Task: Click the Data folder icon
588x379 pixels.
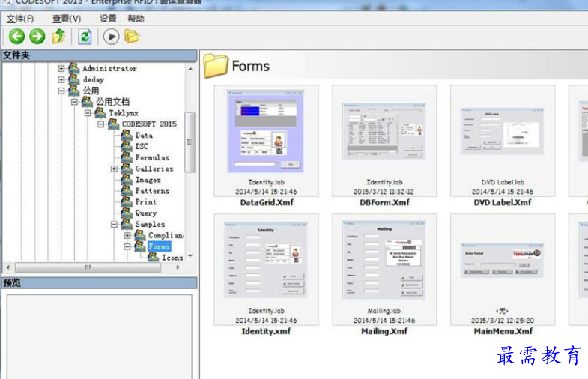Action: tap(127, 135)
